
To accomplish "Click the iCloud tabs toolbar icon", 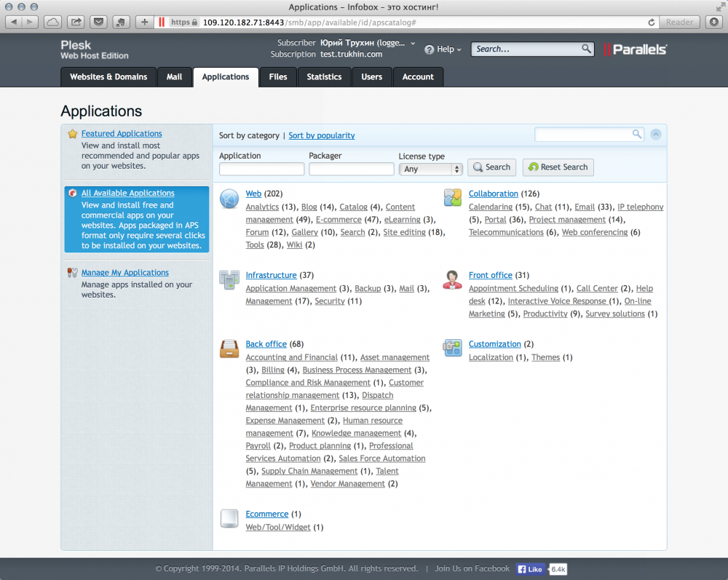I will pyautogui.click(x=53, y=22).
